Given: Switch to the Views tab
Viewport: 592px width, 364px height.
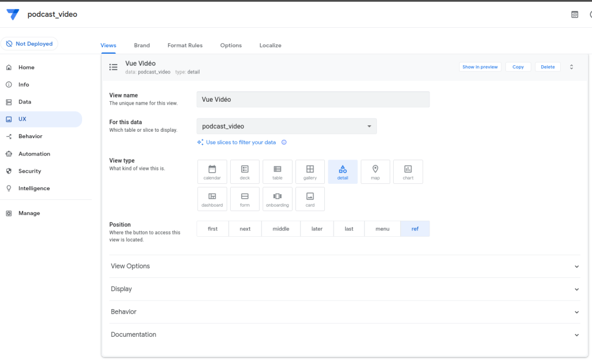Looking at the screenshot, I should (x=108, y=45).
